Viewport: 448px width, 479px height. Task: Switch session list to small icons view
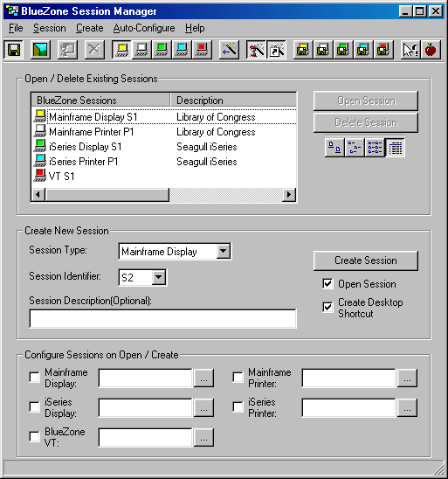(x=355, y=148)
